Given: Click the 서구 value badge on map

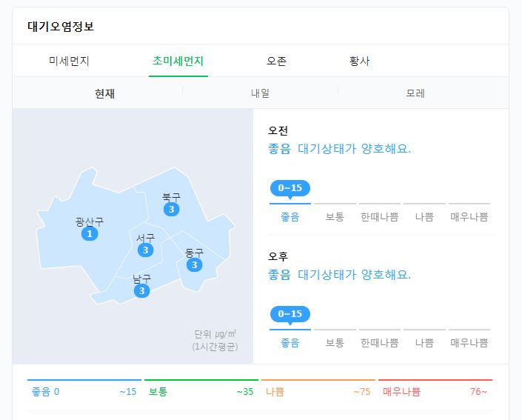Looking at the screenshot, I should pos(145,250).
